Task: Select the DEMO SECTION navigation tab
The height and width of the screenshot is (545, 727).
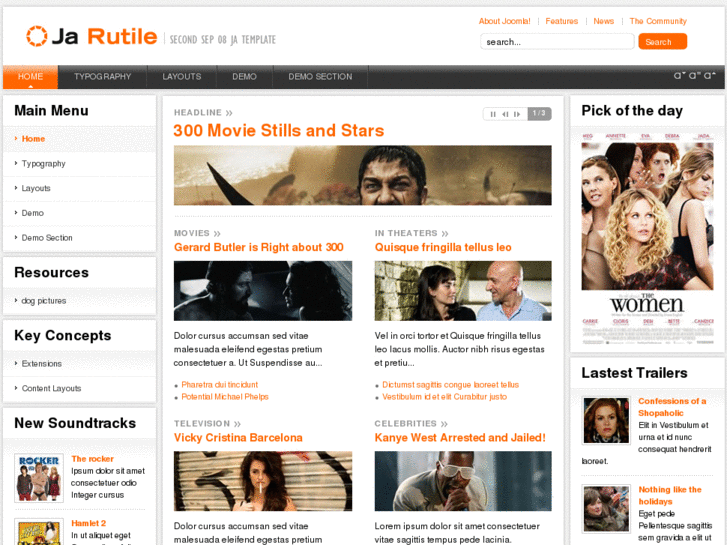Action: pos(320,77)
